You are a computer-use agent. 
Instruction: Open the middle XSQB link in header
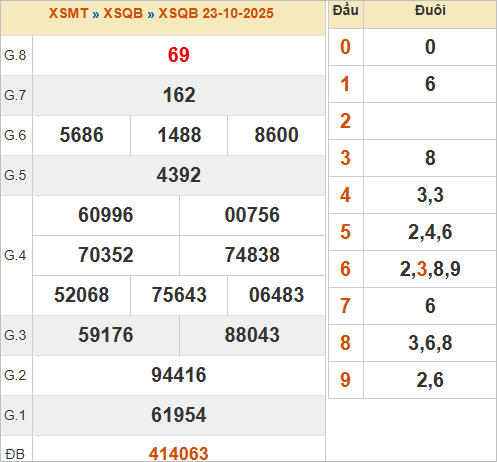tap(123, 13)
